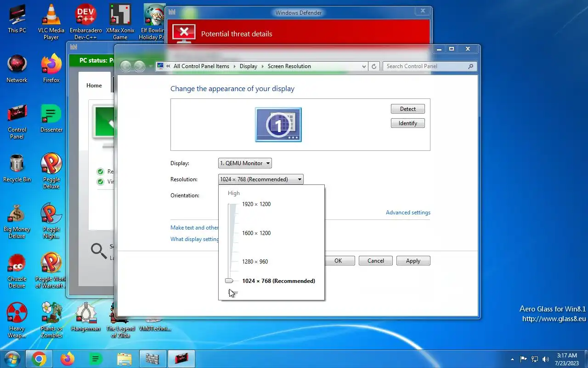This screenshot has height=368, width=588.
Task: Open Firefox desktop shortcut
Action: (x=51, y=69)
